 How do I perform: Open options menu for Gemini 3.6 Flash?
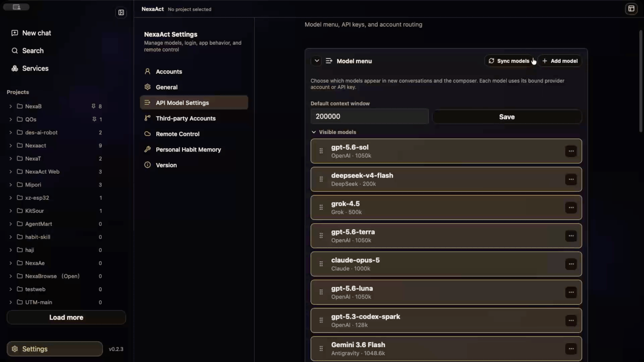click(571, 349)
